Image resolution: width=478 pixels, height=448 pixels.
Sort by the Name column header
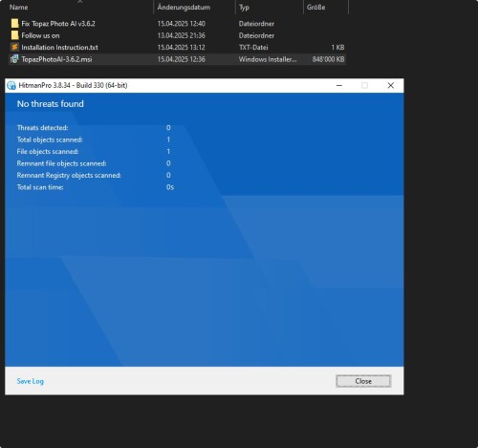(x=19, y=8)
